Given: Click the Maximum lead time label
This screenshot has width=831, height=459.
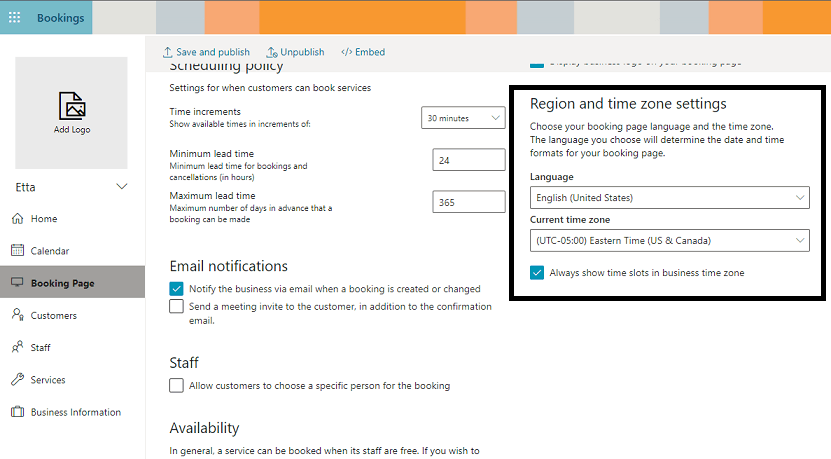Looking at the screenshot, I should tap(212, 196).
